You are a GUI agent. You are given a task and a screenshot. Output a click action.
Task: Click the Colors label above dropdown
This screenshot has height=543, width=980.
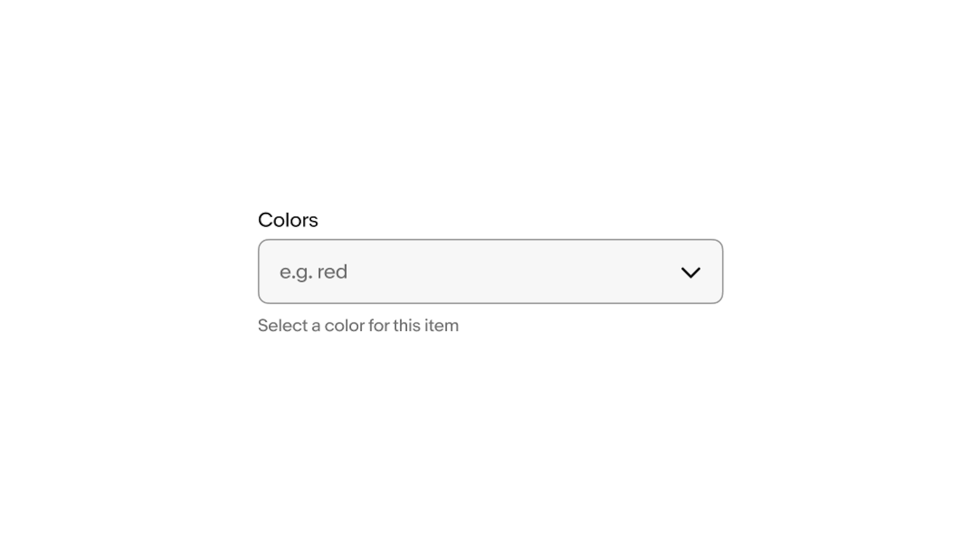coord(287,219)
